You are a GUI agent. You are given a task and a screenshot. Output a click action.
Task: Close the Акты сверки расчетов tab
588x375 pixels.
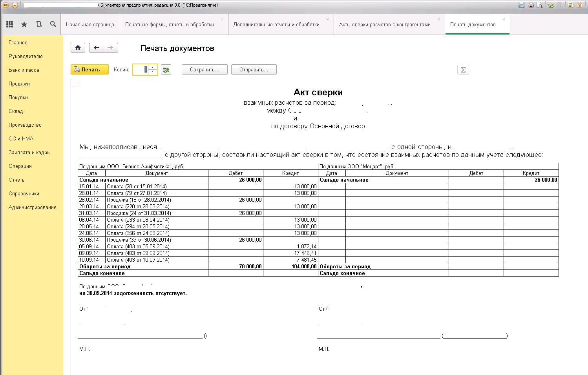[x=438, y=19]
